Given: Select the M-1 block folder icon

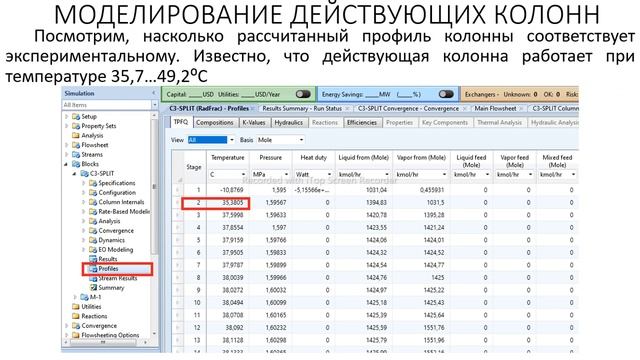Looking at the screenshot, I should click(84, 297).
